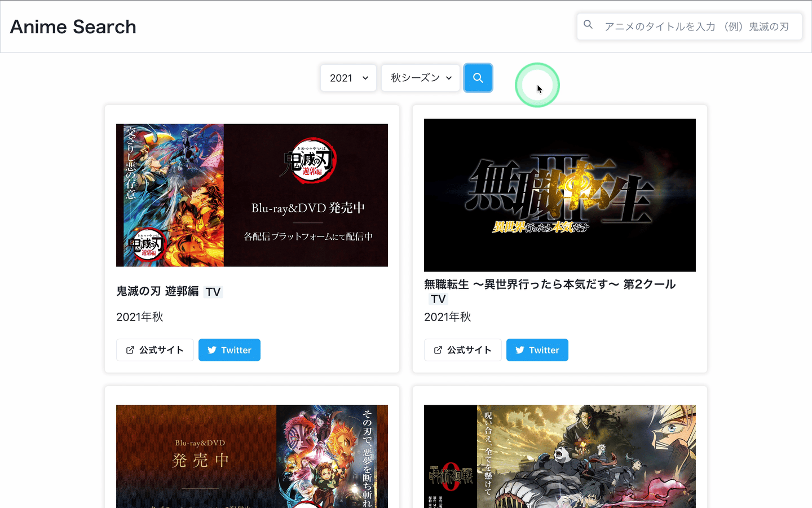The width and height of the screenshot is (812, 508).
Task: Click external link icon on 鬼滅の刃 公式サイト button
Action: coord(130,350)
